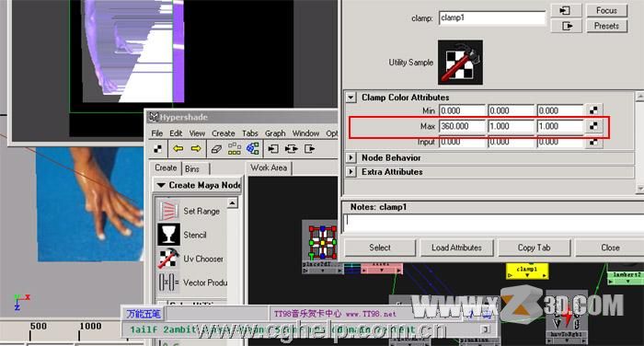Toggle the Hypershade create bar checker icon
This screenshot has height=346, width=644.
tap(157, 149)
